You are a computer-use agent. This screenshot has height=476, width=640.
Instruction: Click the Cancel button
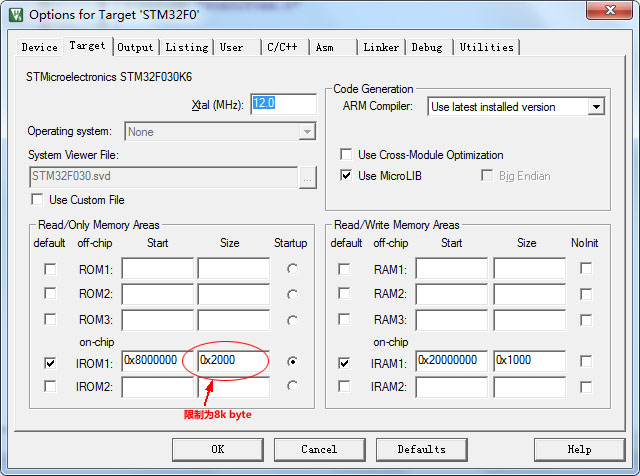coord(319,449)
